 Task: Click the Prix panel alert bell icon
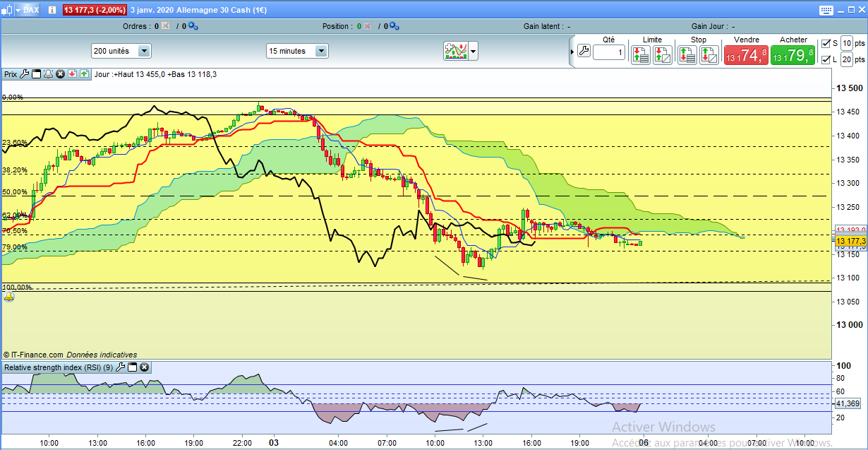pos(48,73)
